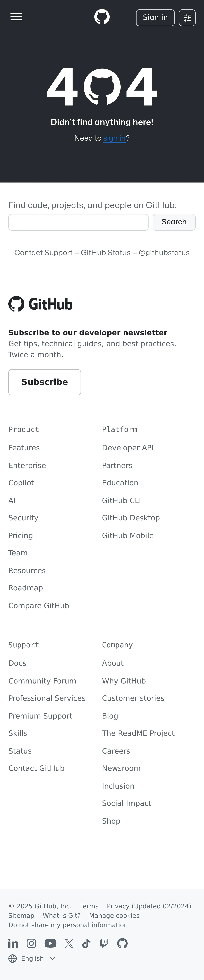The image size is (204, 980).
Task: Open the Contact Support link
Action: [43, 253]
